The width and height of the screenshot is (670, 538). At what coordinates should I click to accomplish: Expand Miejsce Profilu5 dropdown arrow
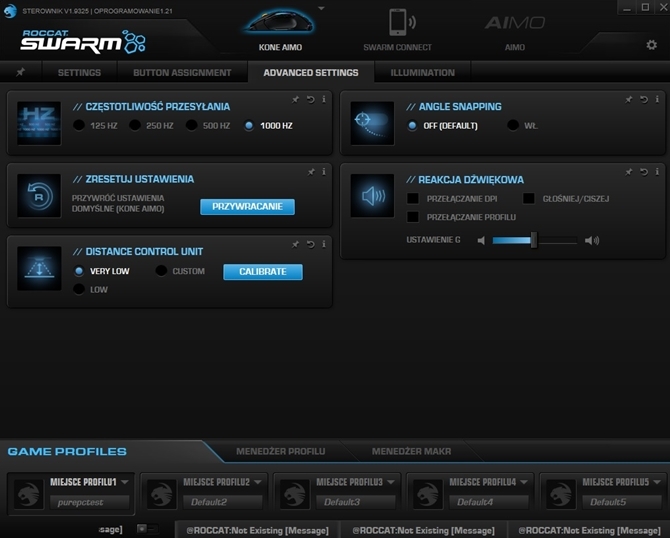point(657,482)
